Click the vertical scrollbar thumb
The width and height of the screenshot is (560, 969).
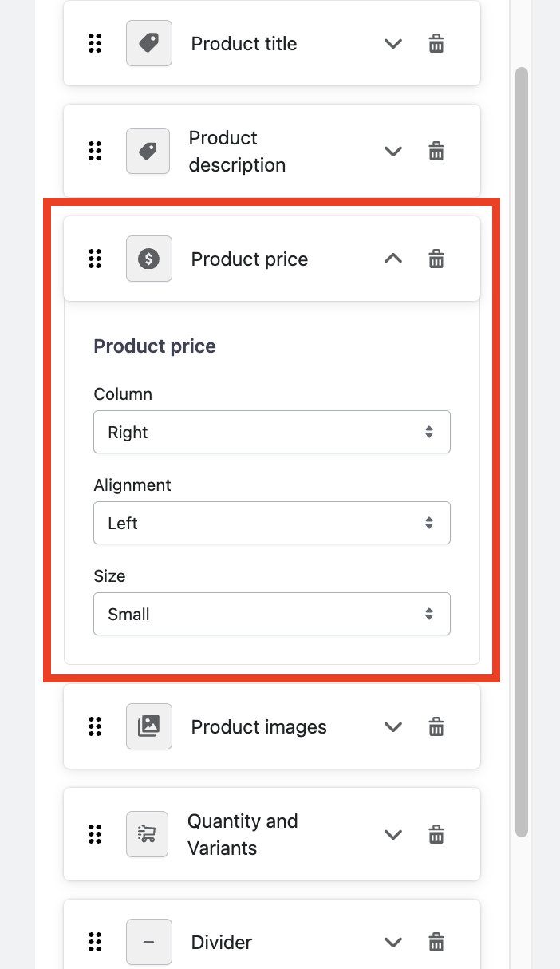pos(522,451)
